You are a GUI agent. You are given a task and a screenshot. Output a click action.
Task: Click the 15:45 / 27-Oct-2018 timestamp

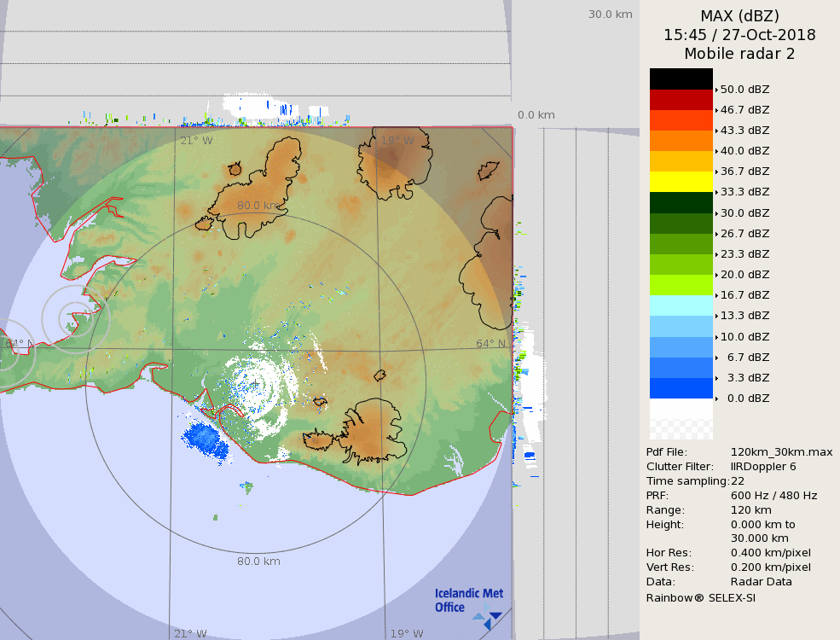point(739,35)
